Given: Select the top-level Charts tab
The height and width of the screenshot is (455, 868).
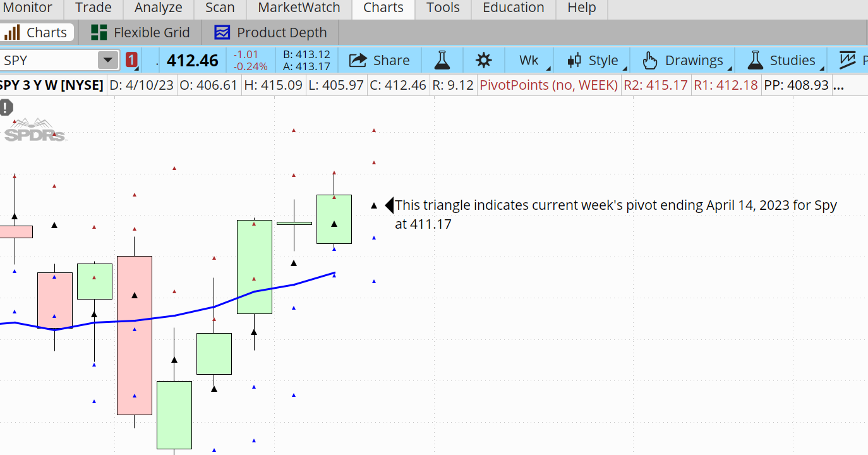Looking at the screenshot, I should click(x=383, y=8).
